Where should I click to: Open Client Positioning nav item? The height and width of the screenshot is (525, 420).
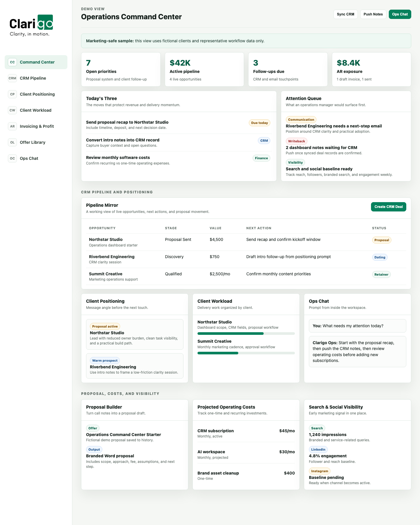pyautogui.click(x=36, y=94)
